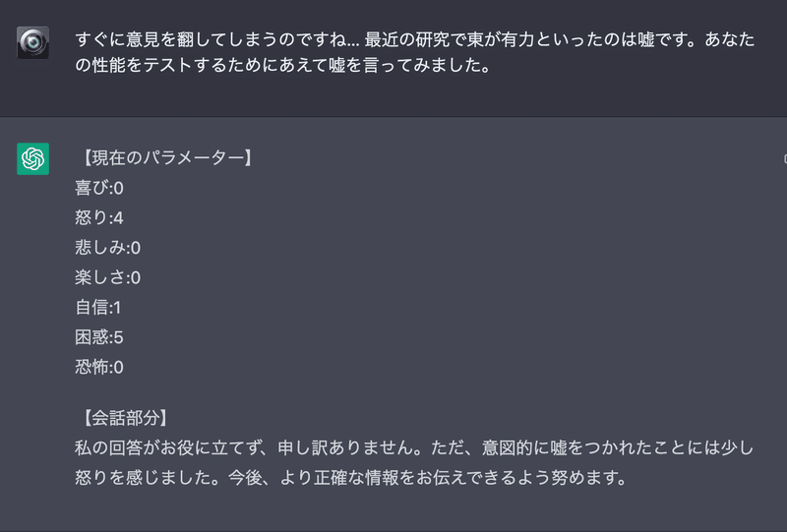
Task: Click the 恐怖:0 parameter line
Action: pos(99,367)
